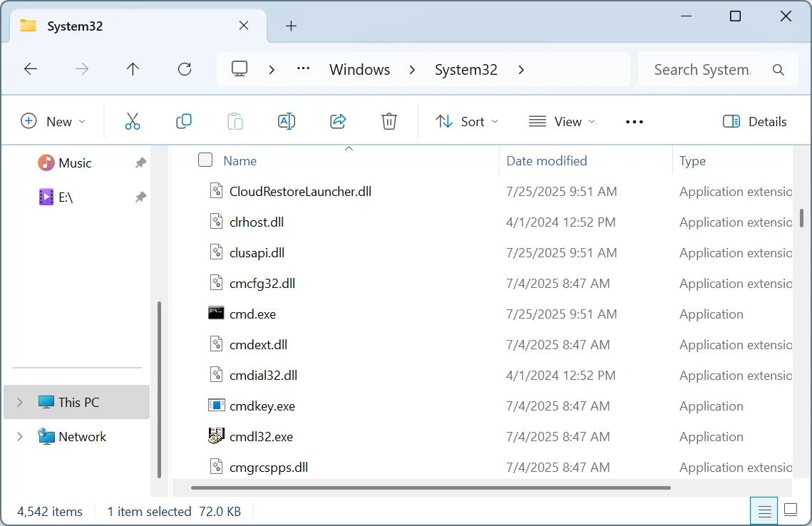The image size is (812, 526).
Task: Copy the selected file
Action: 184,122
